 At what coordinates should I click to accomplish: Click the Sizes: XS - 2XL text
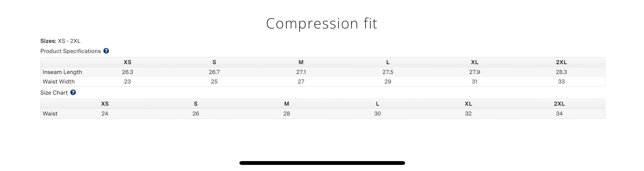point(60,41)
